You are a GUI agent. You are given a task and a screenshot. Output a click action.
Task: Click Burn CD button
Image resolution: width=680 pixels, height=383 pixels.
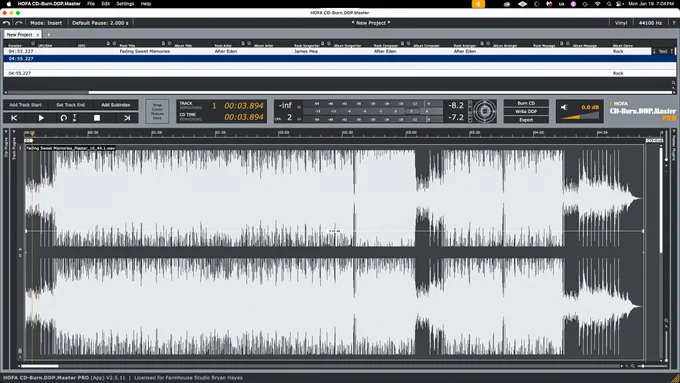[526, 103]
